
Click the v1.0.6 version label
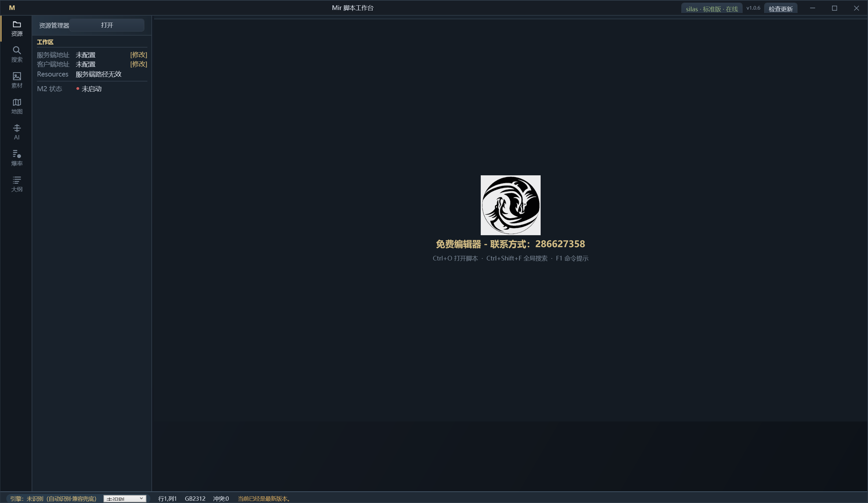(753, 8)
